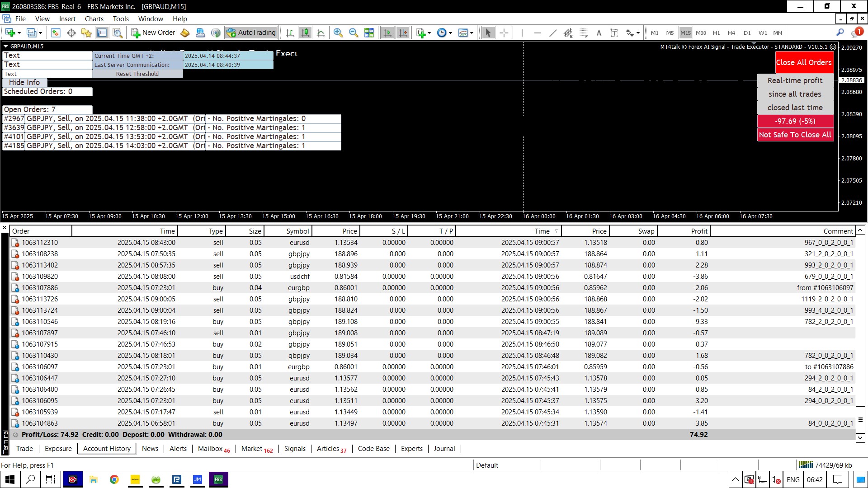Open the chat notification icon with badge
The width and height of the screenshot is (868, 488).
pos(857,33)
